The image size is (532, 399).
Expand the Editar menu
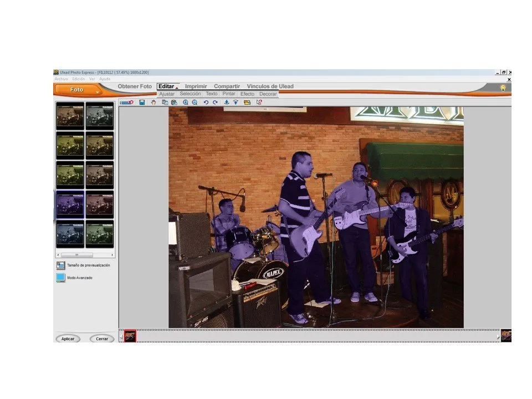[167, 86]
